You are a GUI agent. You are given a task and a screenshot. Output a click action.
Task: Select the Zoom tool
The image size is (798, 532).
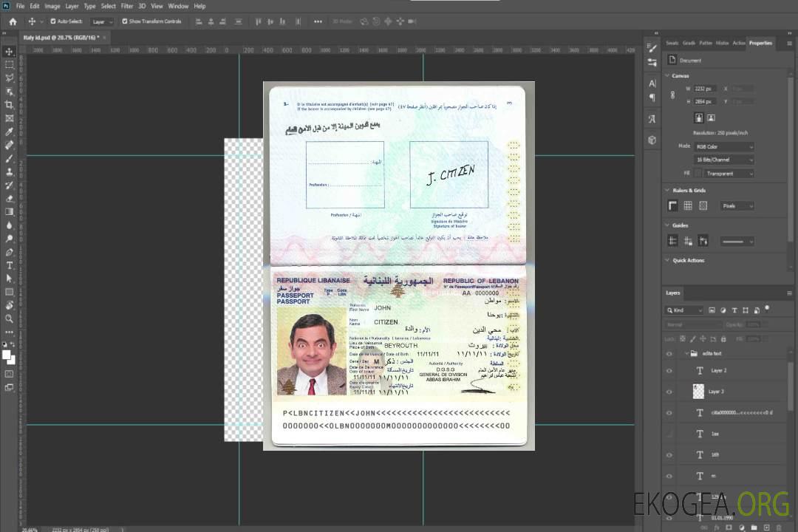point(9,318)
